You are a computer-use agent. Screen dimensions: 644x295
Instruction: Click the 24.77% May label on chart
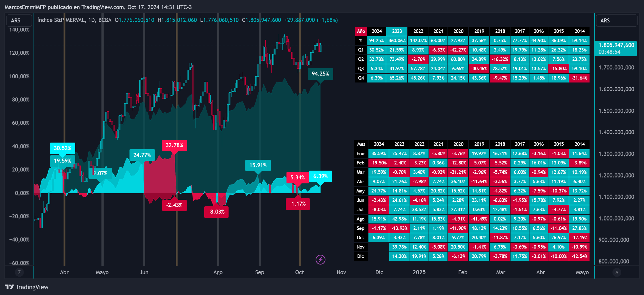coord(142,155)
